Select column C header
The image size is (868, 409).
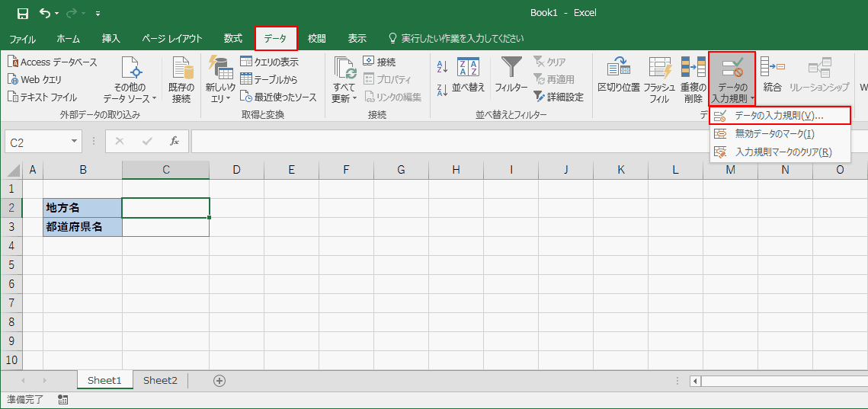(x=165, y=171)
